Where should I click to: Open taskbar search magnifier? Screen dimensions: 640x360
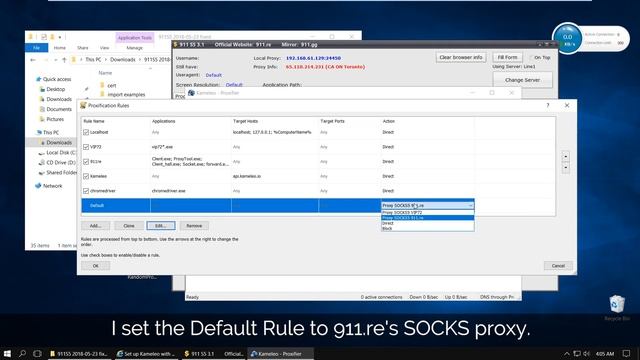click(x=22, y=353)
